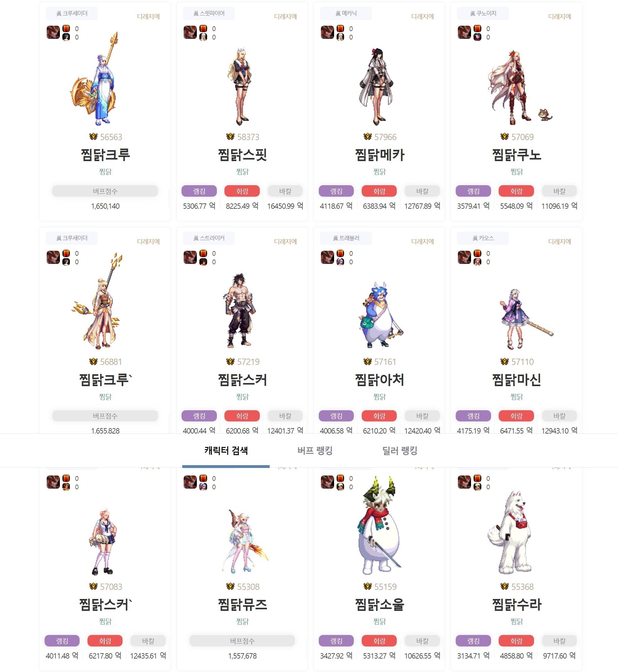Click the 찜닭 adventure name under 찜닭마신
This screenshot has width=618, height=672.
click(516, 397)
